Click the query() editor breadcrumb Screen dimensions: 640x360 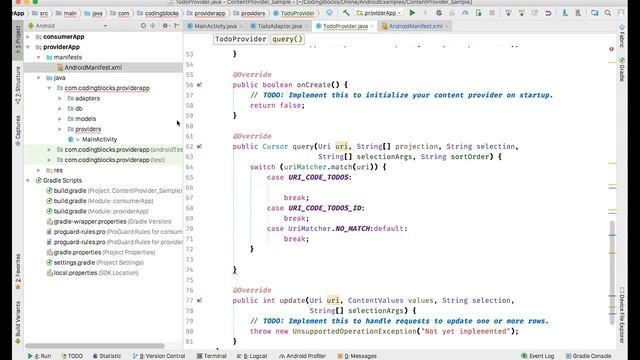point(287,39)
